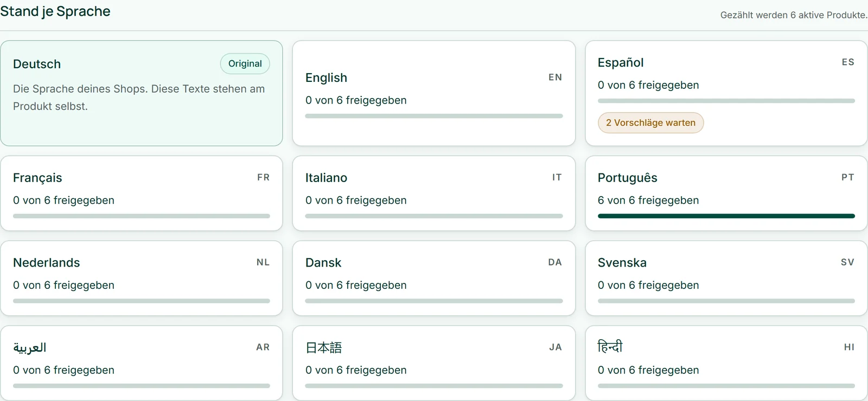Image resolution: width=868 pixels, height=401 pixels.
Task: Click the Hindi card progress bar
Action: (726, 386)
